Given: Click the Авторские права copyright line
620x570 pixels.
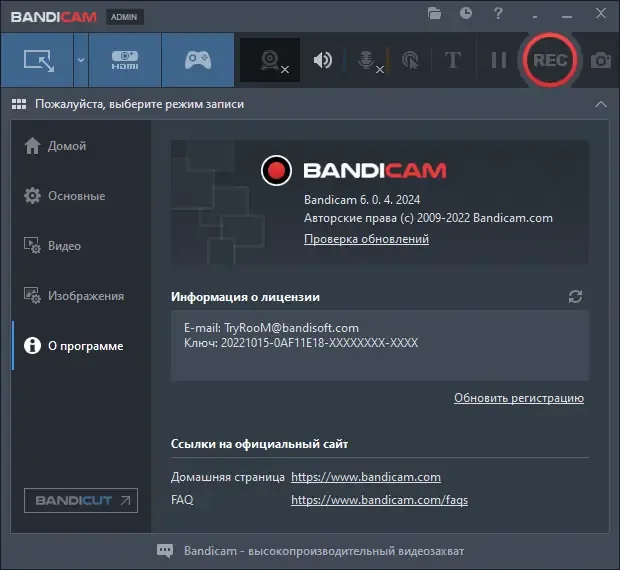Looking at the screenshot, I should (x=428, y=218).
